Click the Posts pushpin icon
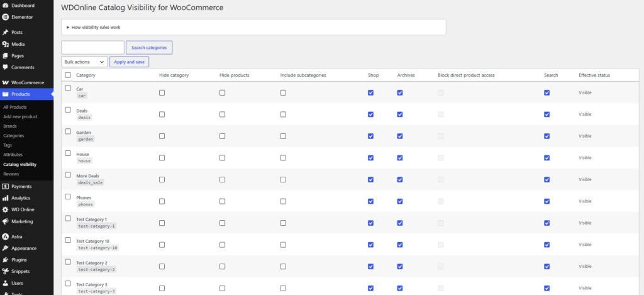Viewport: 644px width, 295px height. (x=5, y=33)
